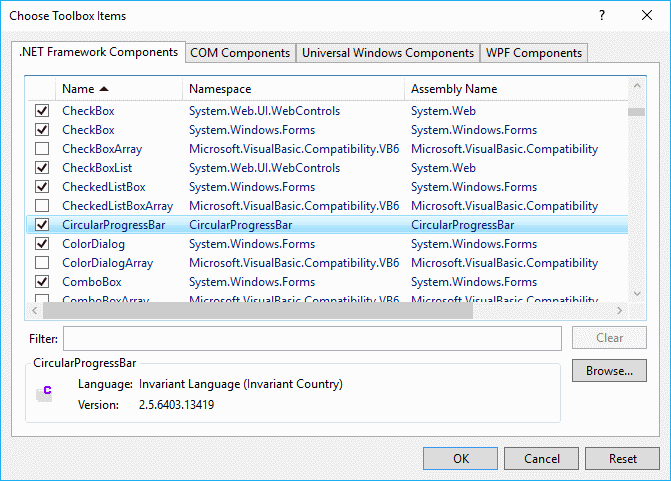Click the help question mark button
Screen dimensions: 671x481
pyautogui.click(x=601, y=16)
